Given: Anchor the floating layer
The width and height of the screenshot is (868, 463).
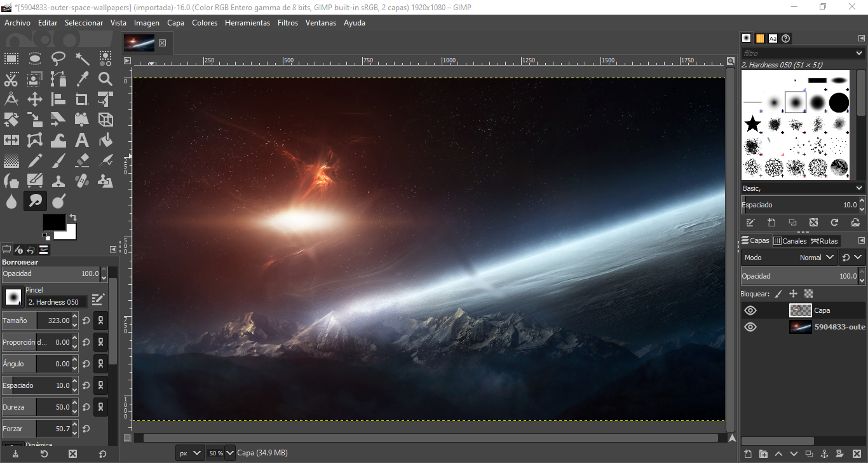Looking at the screenshot, I should pyautogui.click(x=824, y=454).
